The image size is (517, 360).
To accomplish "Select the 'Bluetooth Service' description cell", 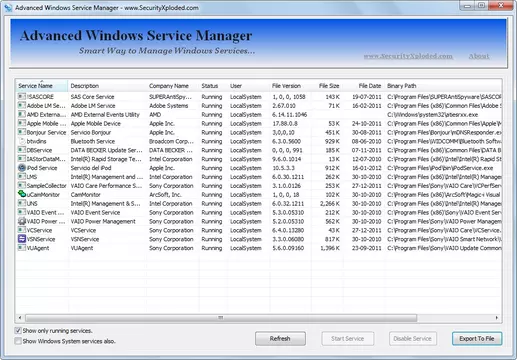I will 93,141.
